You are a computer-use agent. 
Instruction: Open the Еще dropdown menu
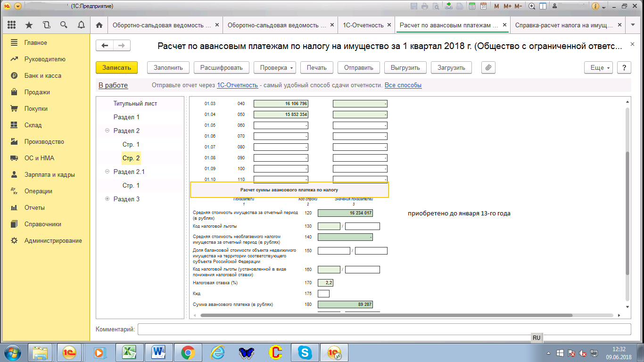[x=600, y=67]
